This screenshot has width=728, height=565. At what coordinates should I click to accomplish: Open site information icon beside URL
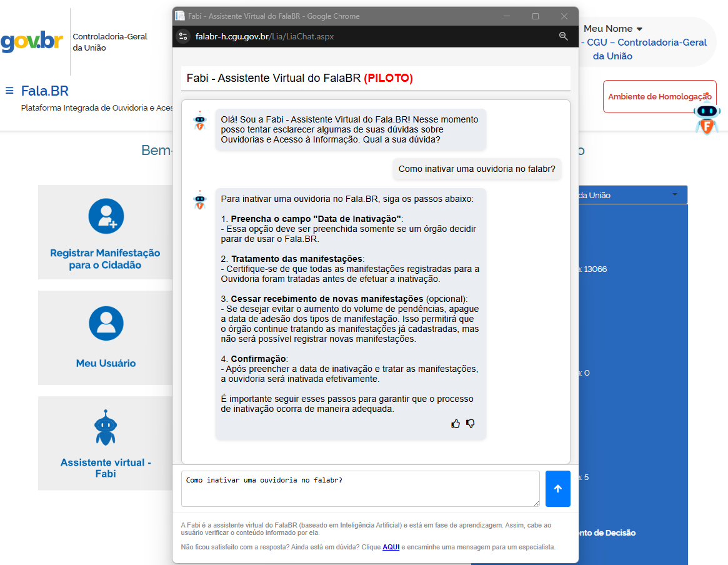[x=183, y=36]
